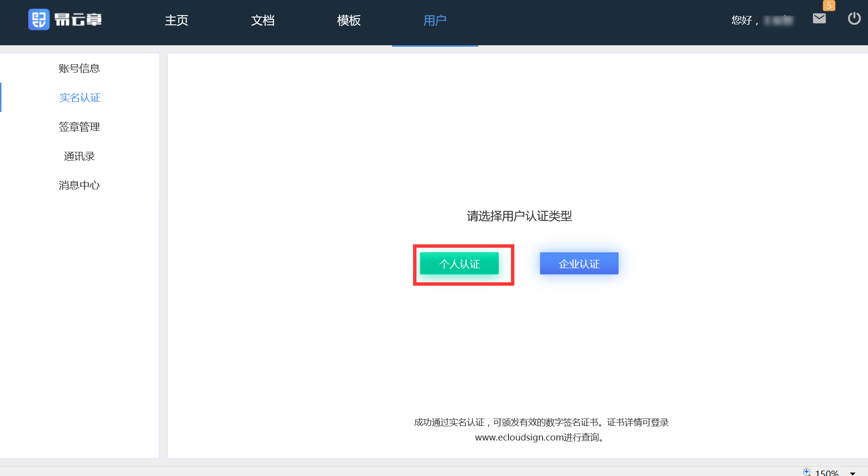The image size is (868, 476).
Task: Click the green 个人认证 button
Action: [x=459, y=264]
